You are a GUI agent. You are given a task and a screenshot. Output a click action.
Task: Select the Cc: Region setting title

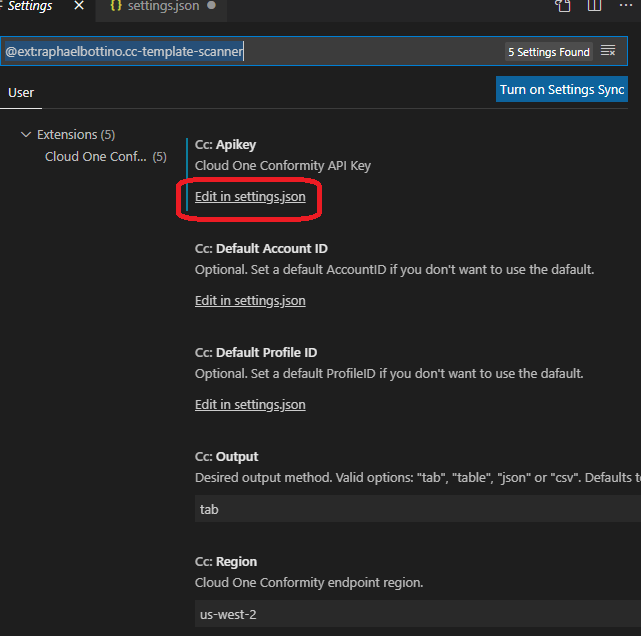click(x=226, y=562)
